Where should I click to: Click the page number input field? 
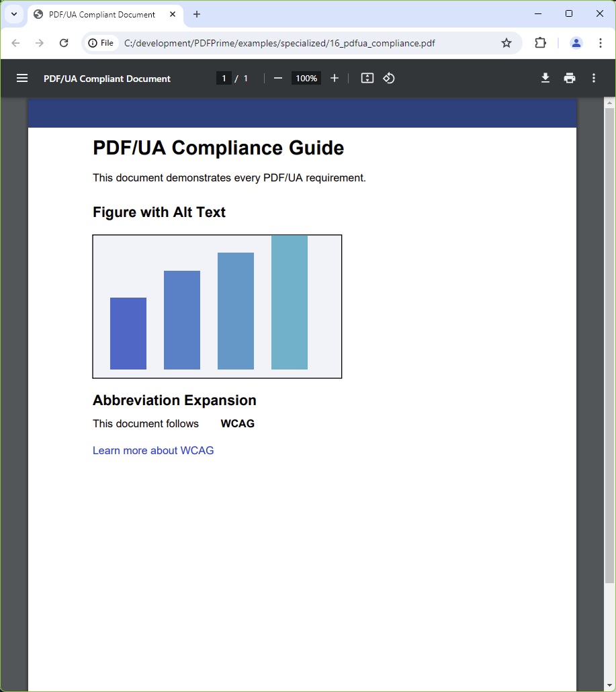pos(224,78)
